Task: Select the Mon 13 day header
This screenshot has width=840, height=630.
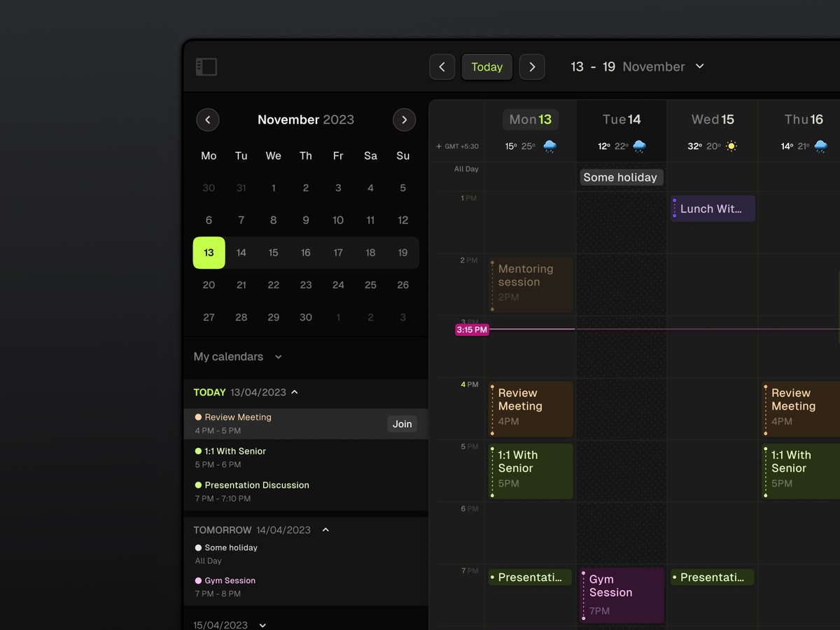Action: 531,120
